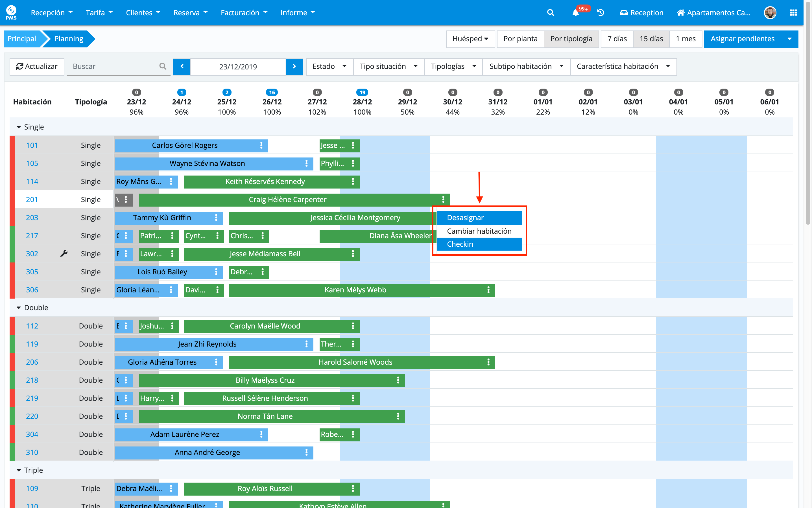Open room 201 link
Viewport: 812px width, 508px height.
tap(32, 200)
